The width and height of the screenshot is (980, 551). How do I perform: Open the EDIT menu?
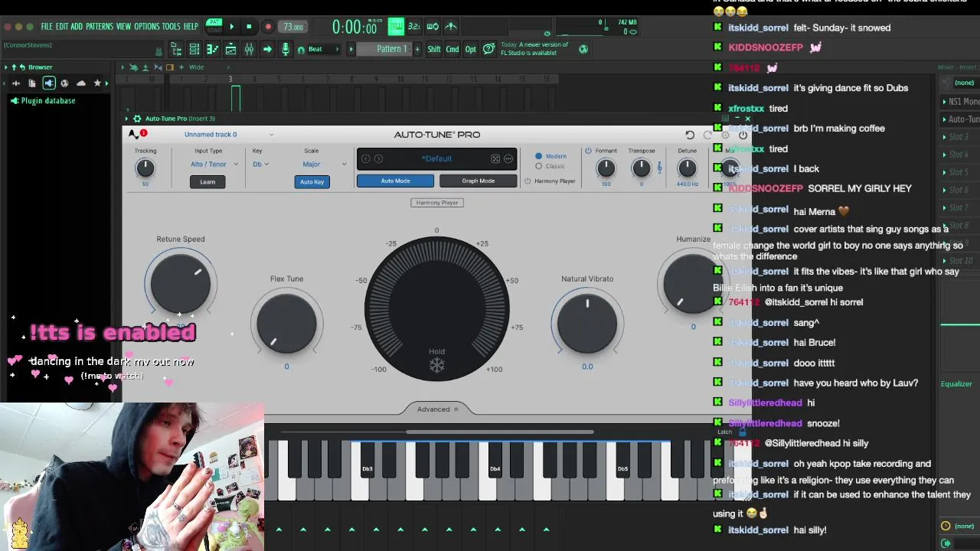(61, 26)
